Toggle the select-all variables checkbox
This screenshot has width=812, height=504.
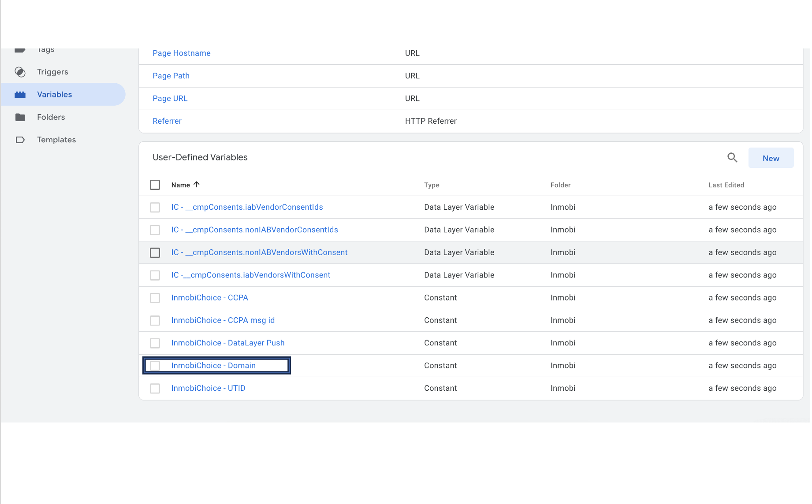click(x=155, y=185)
